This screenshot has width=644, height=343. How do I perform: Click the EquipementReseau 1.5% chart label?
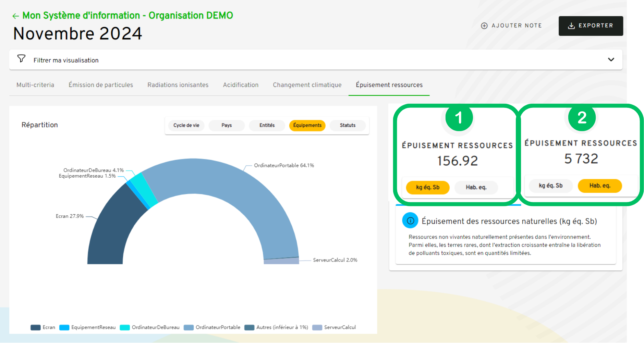(x=87, y=176)
